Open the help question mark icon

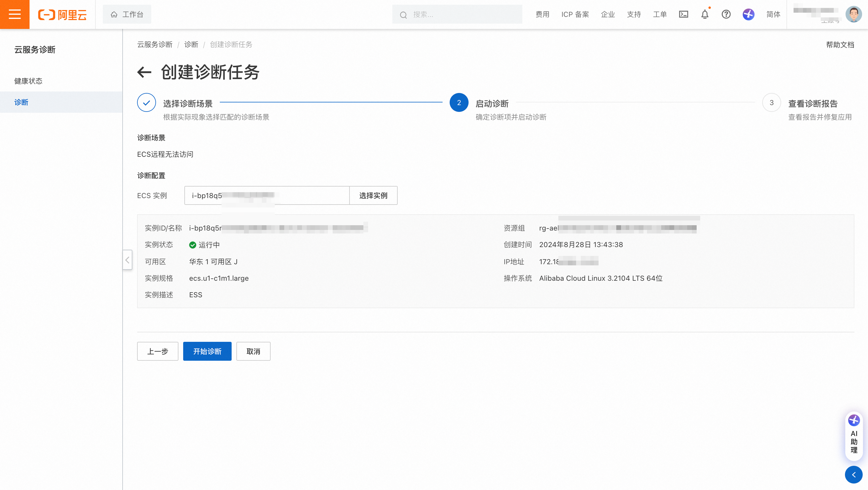[x=726, y=14]
